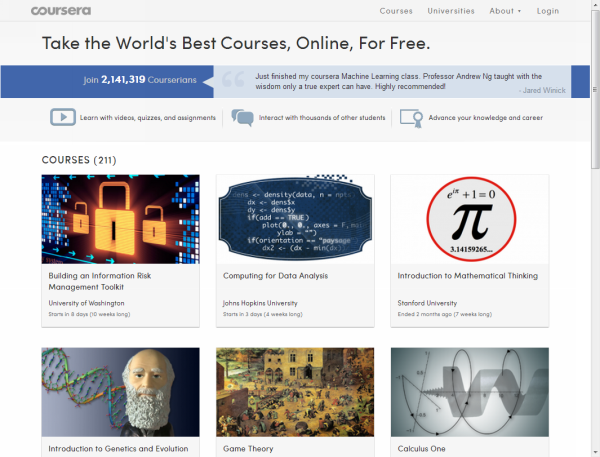Open the Game Theory title link
The width and height of the screenshot is (600, 457).
point(248,449)
